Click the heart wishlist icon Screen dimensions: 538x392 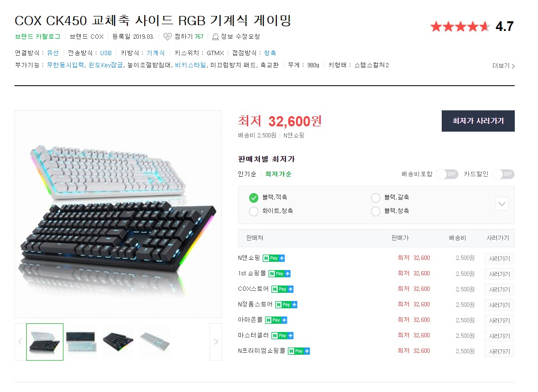[167, 36]
